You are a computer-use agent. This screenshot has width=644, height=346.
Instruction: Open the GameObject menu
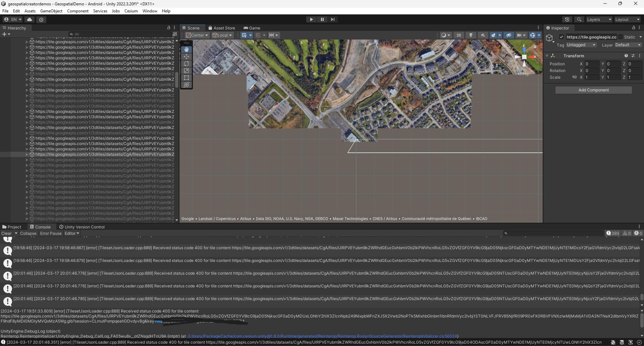[x=51, y=11]
